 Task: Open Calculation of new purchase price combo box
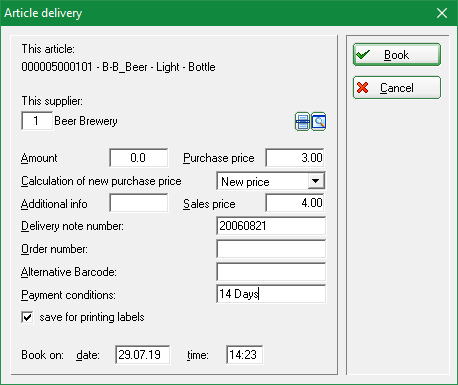271,181
